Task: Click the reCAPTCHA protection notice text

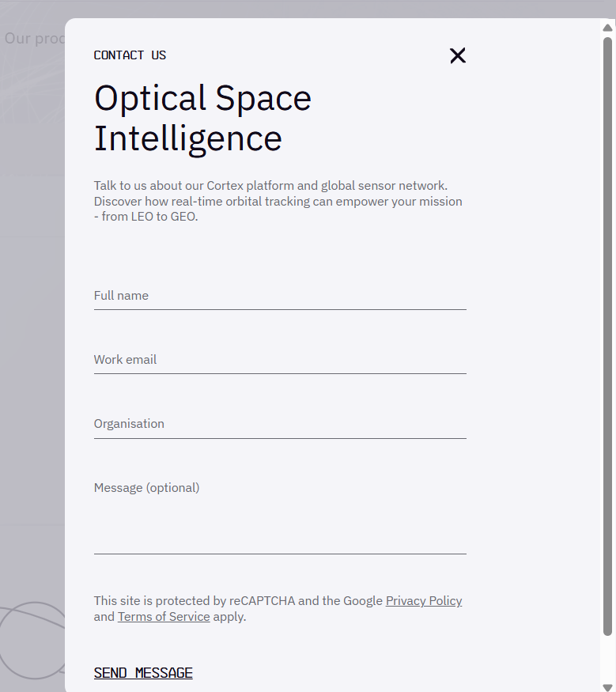Action: tap(278, 609)
